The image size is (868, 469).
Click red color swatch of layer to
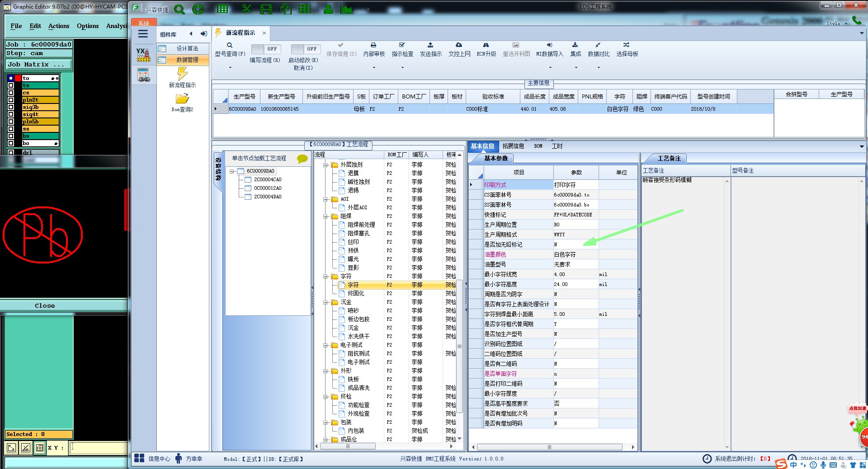pos(18,78)
